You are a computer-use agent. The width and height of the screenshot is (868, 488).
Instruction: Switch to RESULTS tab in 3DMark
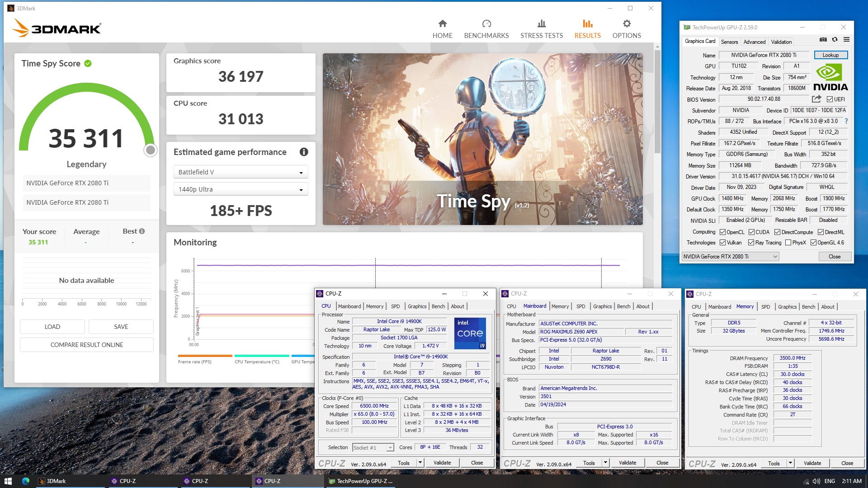pyautogui.click(x=587, y=29)
